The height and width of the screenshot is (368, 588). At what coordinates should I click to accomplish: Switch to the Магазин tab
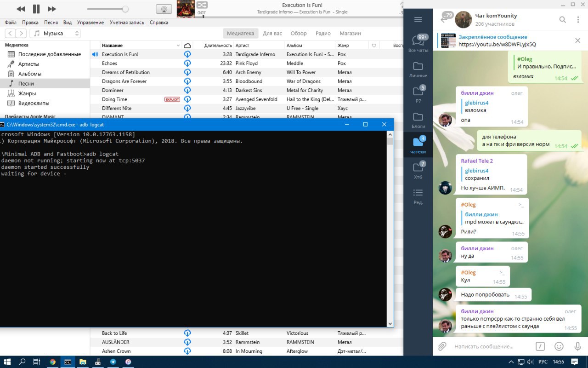pos(350,33)
